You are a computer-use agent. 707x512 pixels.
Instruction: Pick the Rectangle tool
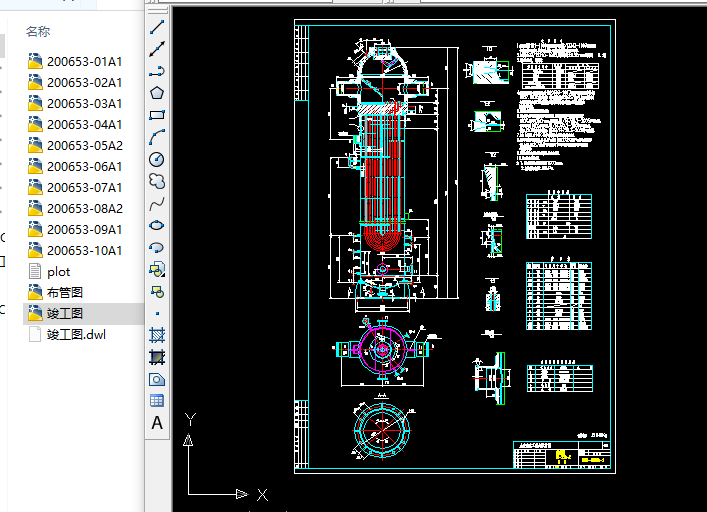[x=157, y=115]
